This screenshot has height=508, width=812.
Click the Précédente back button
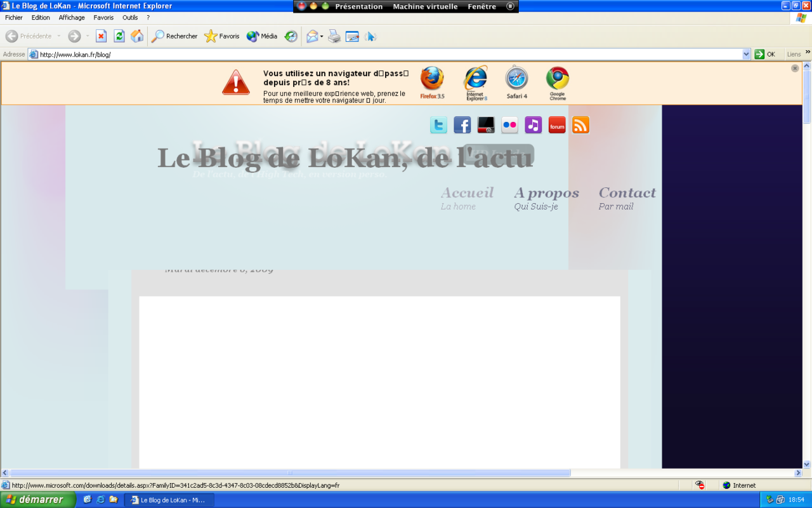pos(29,36)
